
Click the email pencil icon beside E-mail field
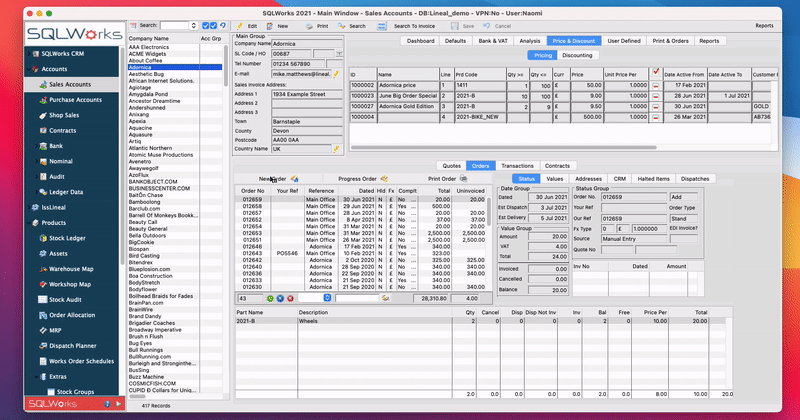tap(337, 73)
